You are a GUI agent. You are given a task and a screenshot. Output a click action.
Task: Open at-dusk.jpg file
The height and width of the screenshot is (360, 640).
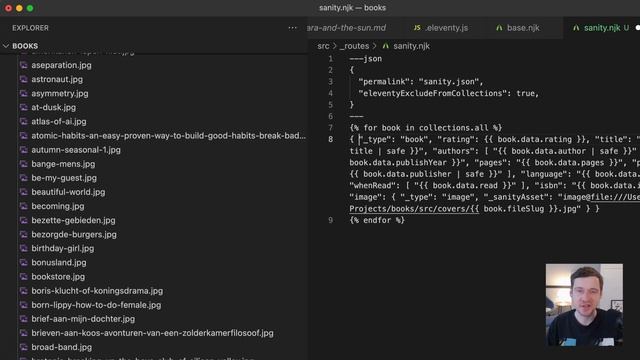(x=53, y=107)
